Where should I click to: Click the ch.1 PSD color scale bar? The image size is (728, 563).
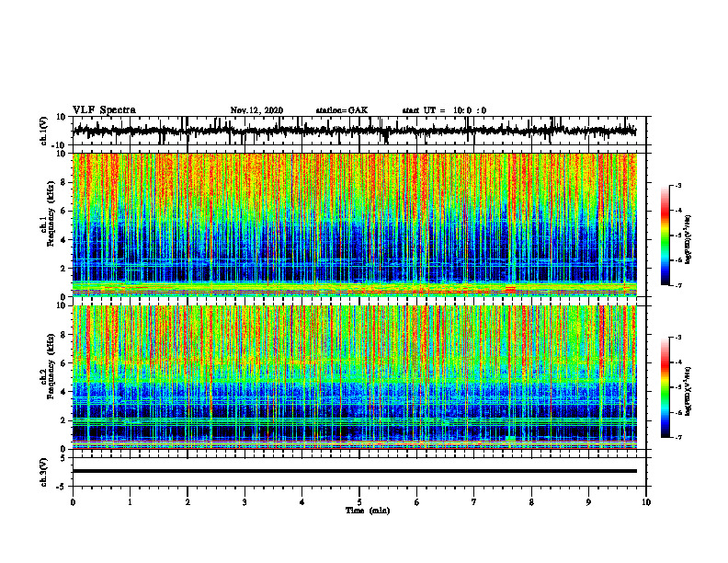click(x=665, y=236)
